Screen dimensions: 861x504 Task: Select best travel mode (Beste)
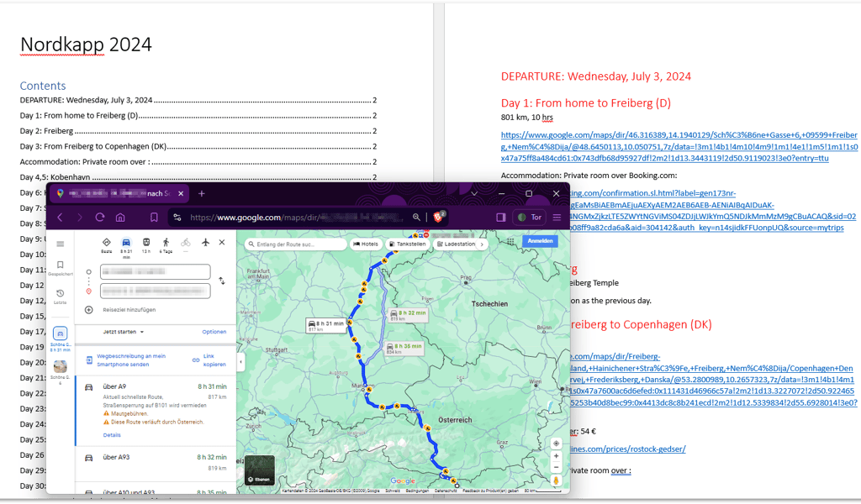click(x=107, y=244)
